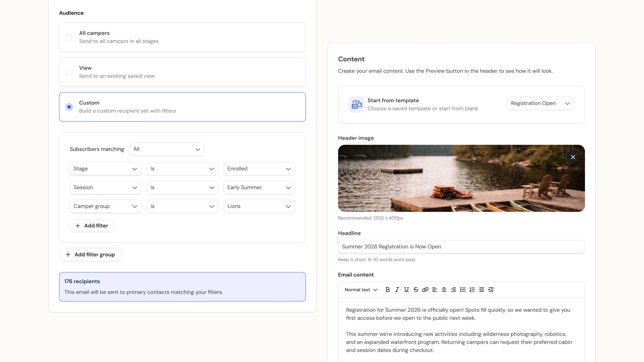Click the 'Email content' label

point(356,275)
